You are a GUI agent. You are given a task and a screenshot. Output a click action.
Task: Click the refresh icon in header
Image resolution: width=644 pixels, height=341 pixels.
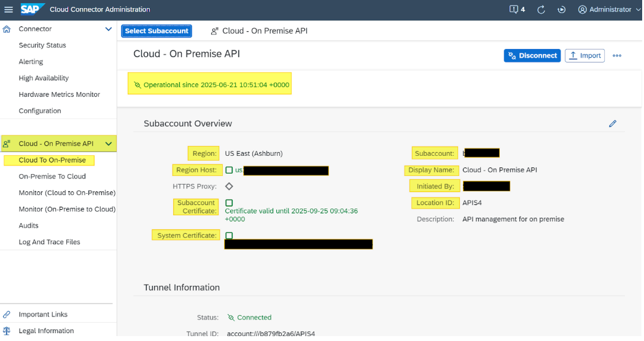tap(541, 10)
